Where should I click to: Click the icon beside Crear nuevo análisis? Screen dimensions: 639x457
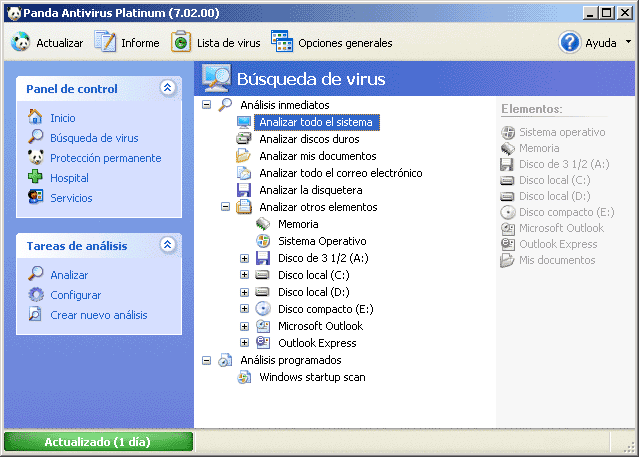(35, 314)
